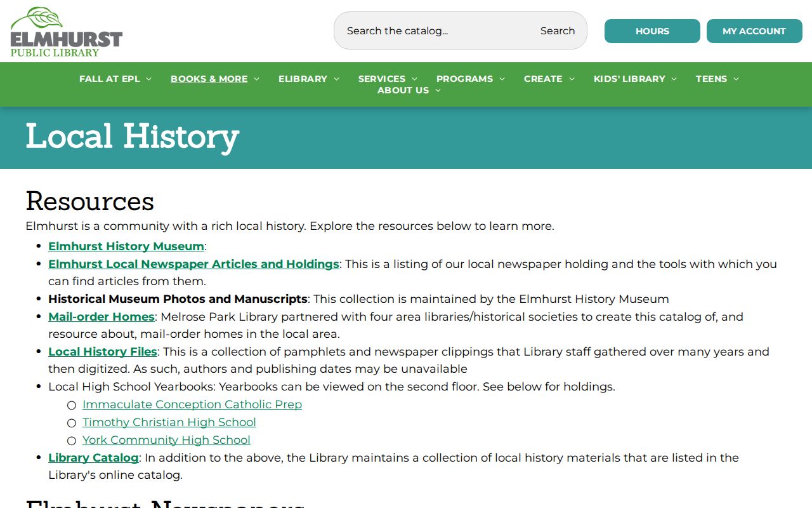This screenshot has width=812, height=508.
Task: Submit the catalog Search button
Action: pos(558,30)
